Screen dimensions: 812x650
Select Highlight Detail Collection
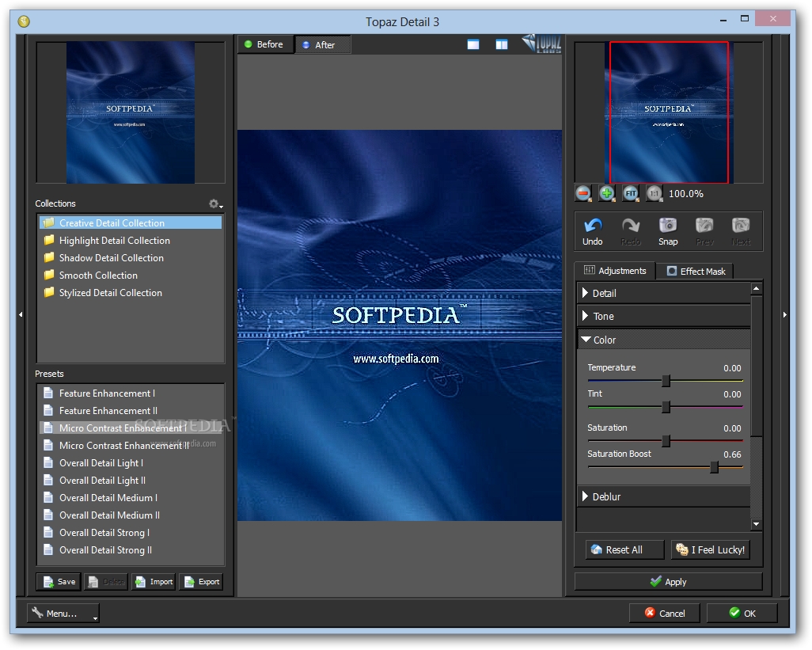(131, 241)
